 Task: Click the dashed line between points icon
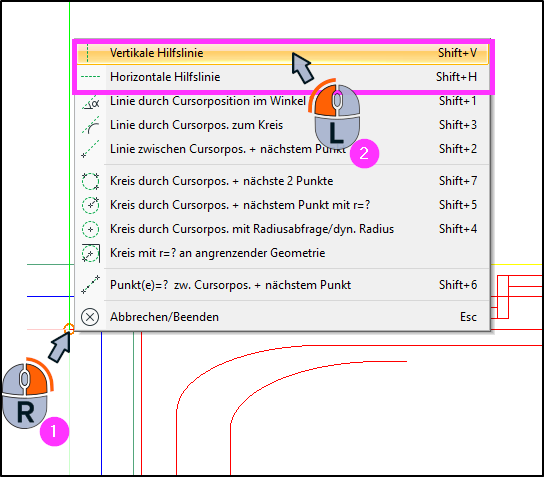[x=90, y=149]
